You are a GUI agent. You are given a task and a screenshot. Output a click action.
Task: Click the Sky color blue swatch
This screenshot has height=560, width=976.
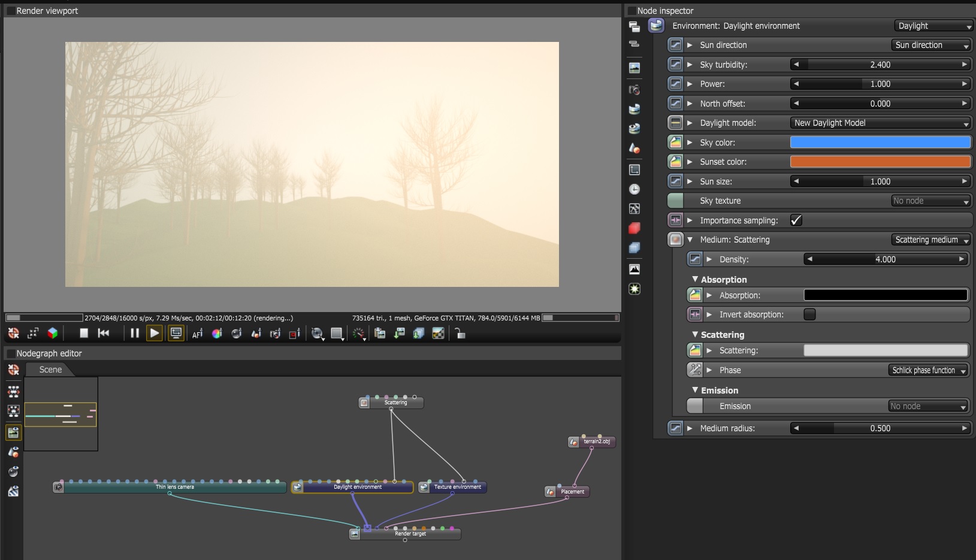[x=880, y=143]
